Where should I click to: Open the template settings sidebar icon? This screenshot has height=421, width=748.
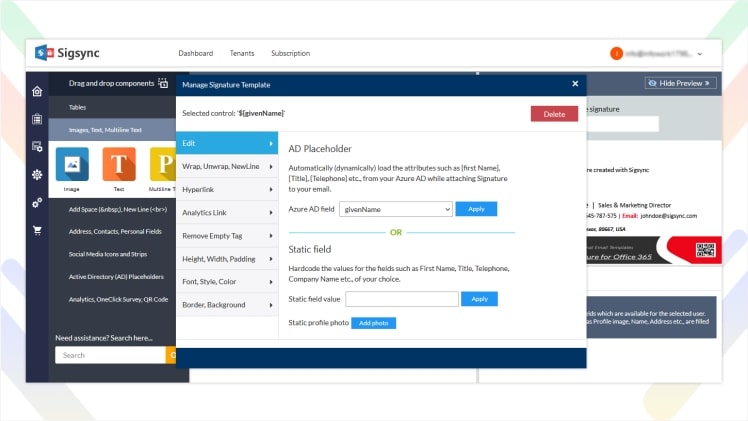tap(37, 147)
